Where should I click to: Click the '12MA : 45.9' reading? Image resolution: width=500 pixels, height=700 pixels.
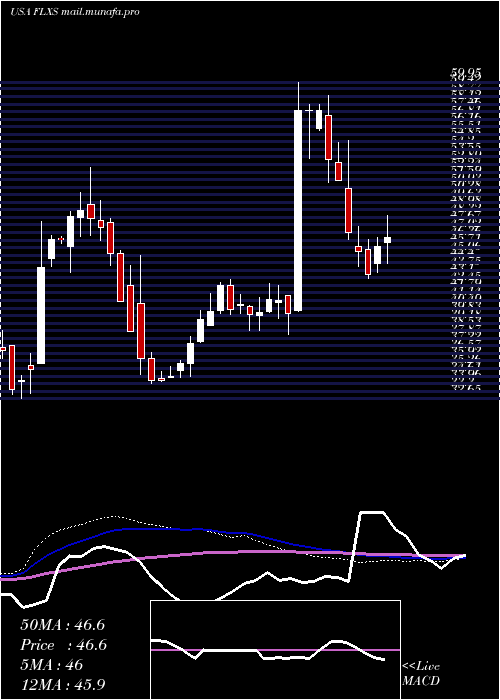tap(63, 684)
